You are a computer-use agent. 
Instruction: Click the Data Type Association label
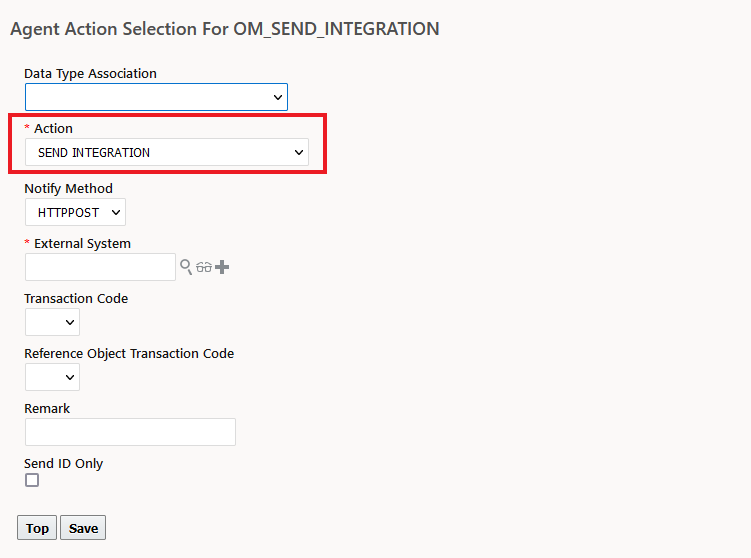pyautogui.click(x=90, y=73)
